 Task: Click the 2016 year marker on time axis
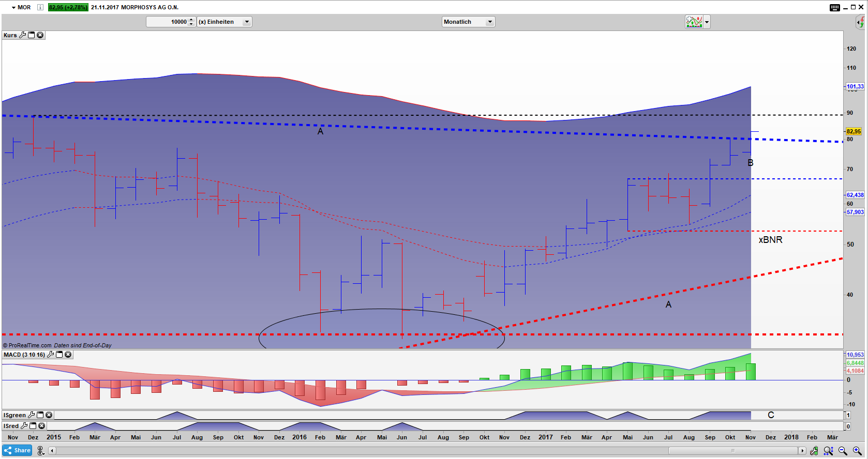(300, 437)
